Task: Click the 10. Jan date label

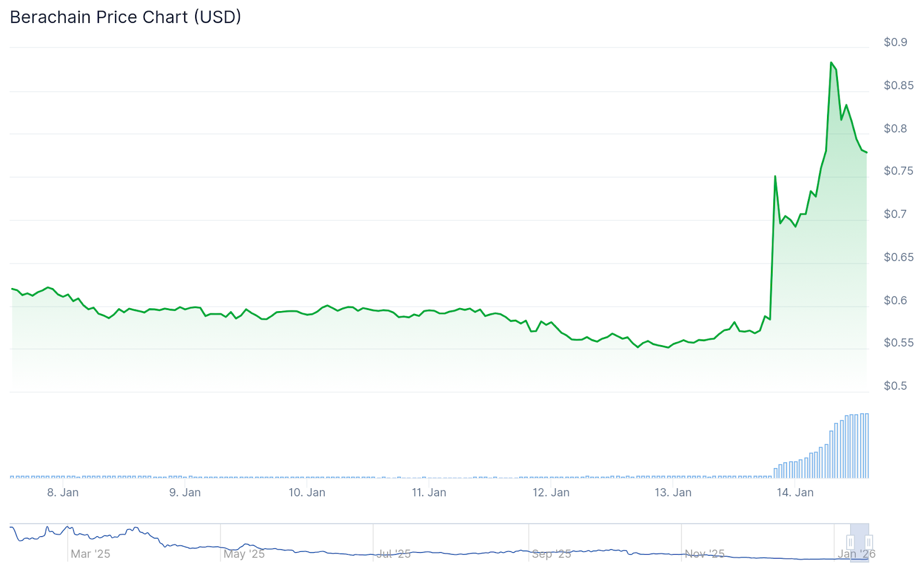Action: click(x=307, y=493)
